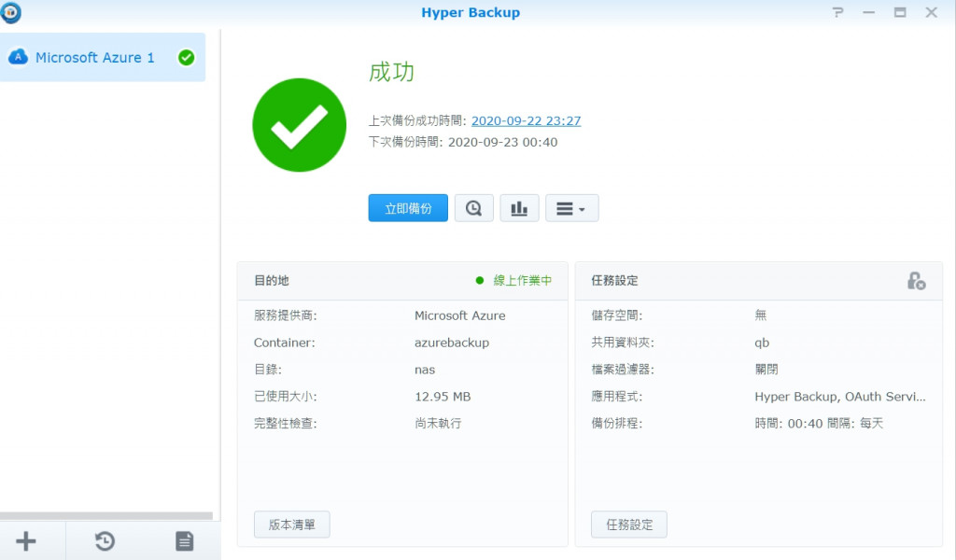Click the 版本清單 version list button
This screenshot has height=560, width=956.
(x=292, y=525)
